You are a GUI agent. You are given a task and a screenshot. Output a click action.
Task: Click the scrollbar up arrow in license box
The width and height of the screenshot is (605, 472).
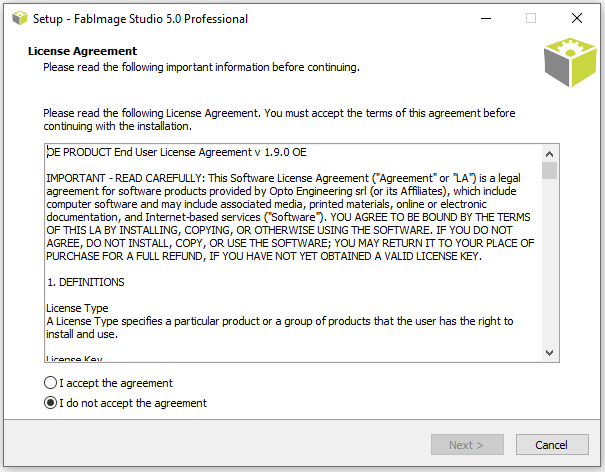coord(549,154)
